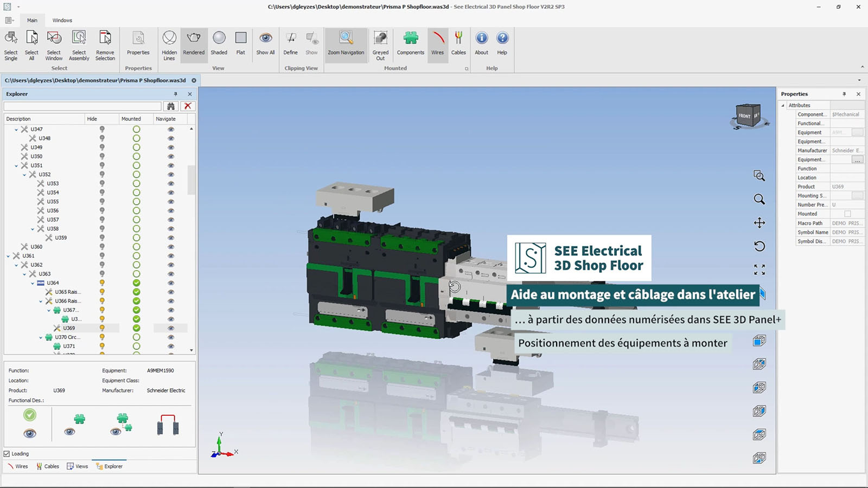This screenshot has width=868, height=488.
Task: Click the fit-to-screen icon in viewport
Action: coord(759,269)
